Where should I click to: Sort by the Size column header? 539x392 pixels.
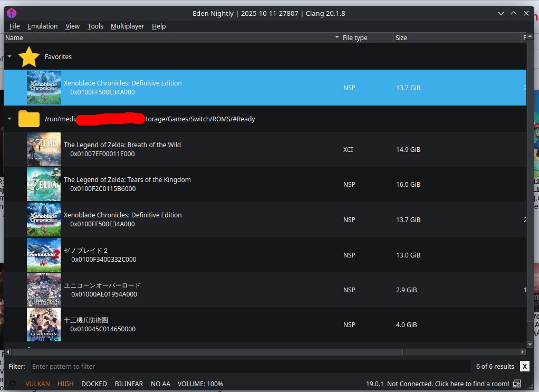coord(457,38)
